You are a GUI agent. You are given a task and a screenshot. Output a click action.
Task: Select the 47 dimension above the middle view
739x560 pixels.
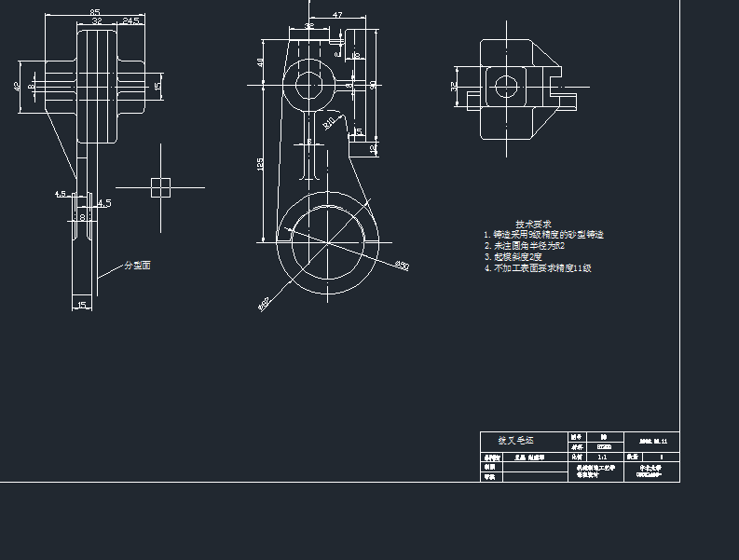337,15
